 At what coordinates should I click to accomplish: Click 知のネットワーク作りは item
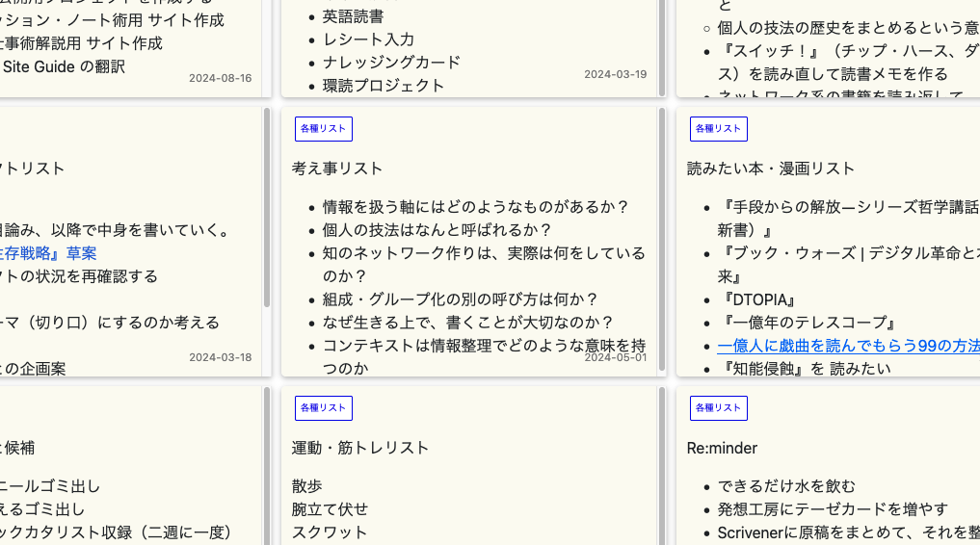(x=484, y=265)
